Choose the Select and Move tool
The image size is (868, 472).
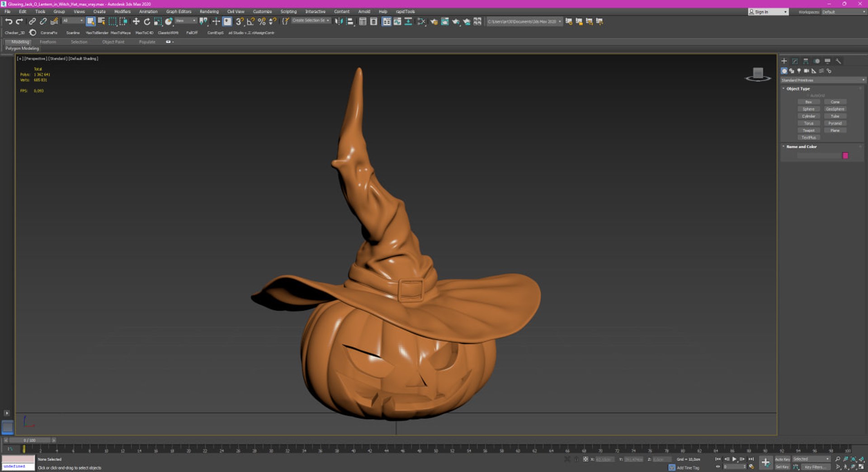(x=136, y=21)
